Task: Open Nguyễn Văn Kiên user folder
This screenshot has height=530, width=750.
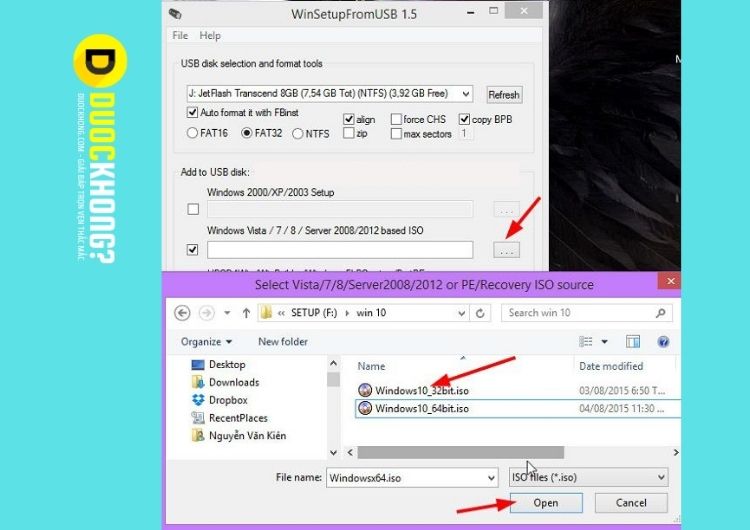Action: 238,436
